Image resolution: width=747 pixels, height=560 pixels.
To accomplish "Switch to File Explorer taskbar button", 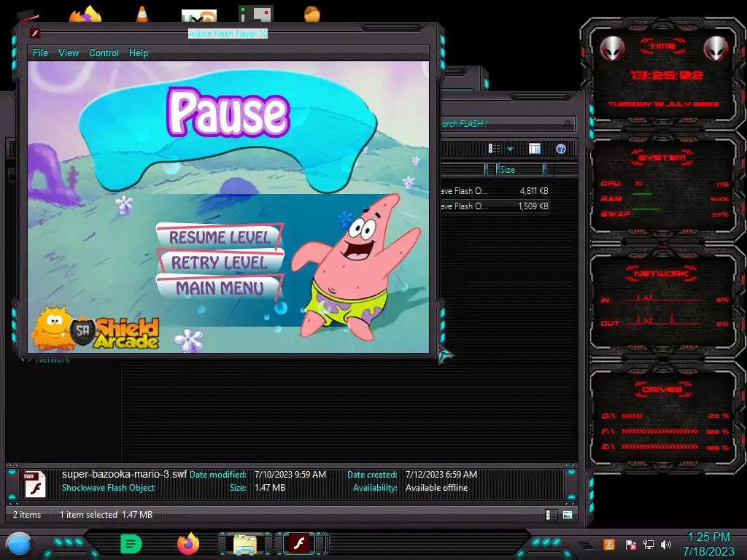I will click(x=245, y=544).
